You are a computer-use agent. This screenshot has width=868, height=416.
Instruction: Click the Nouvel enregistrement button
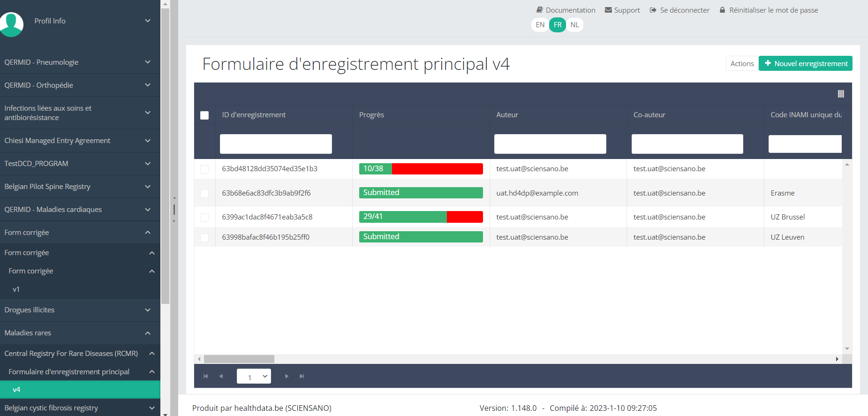click(805, 63)
